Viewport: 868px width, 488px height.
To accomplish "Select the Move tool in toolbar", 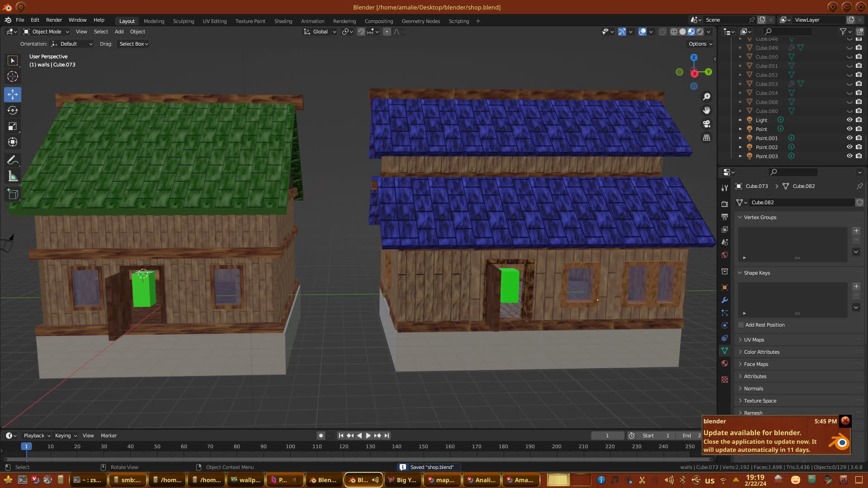I will click(x=13, y=94).
